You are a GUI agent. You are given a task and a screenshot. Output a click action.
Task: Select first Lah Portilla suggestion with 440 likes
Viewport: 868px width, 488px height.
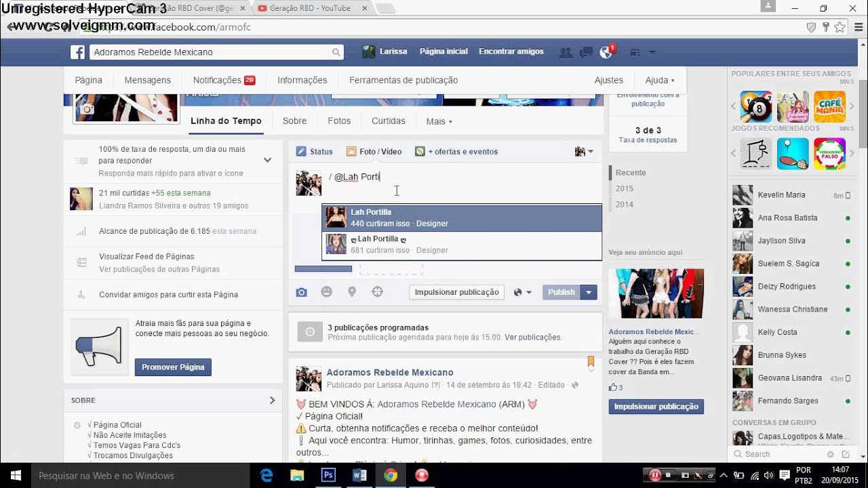pos(462,218)
